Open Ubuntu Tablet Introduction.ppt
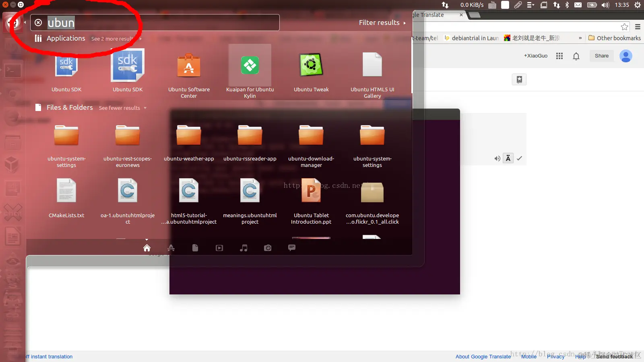This screenshot has width=644, height=362. click(x=311, y=201)
